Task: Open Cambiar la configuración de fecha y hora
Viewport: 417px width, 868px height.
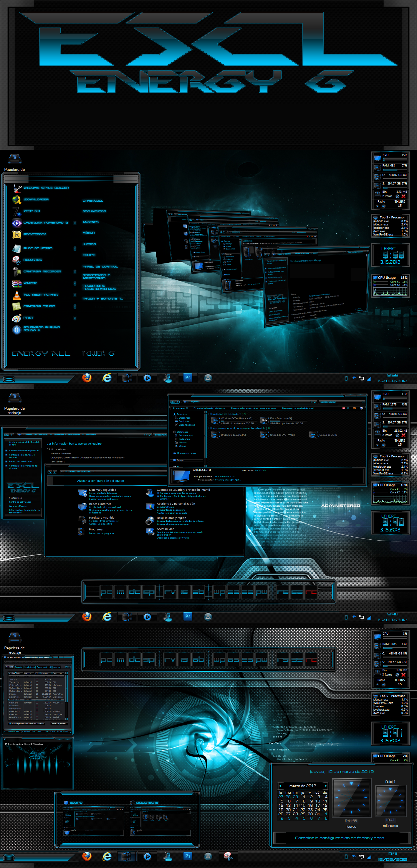Action: coord(341,838)
